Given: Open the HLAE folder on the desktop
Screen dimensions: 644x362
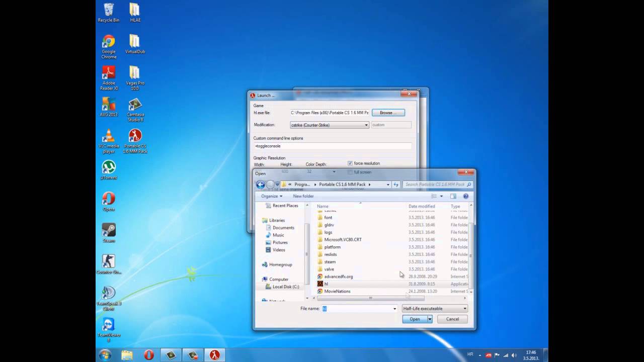Looking at the screenshot, I should coord(135,13).
